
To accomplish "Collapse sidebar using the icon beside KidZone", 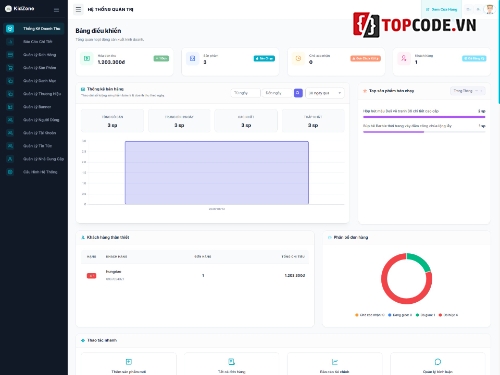I will coord(56,10).
